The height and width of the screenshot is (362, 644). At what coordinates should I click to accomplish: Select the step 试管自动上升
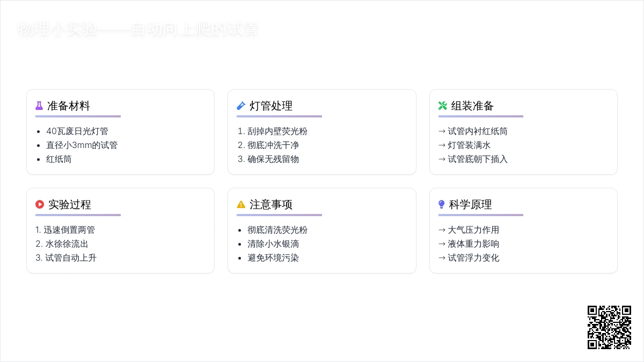coord(71,257)
